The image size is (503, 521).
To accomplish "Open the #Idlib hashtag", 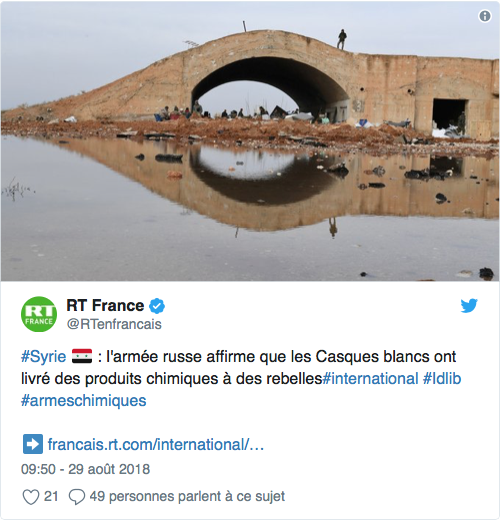I will 442,379.
